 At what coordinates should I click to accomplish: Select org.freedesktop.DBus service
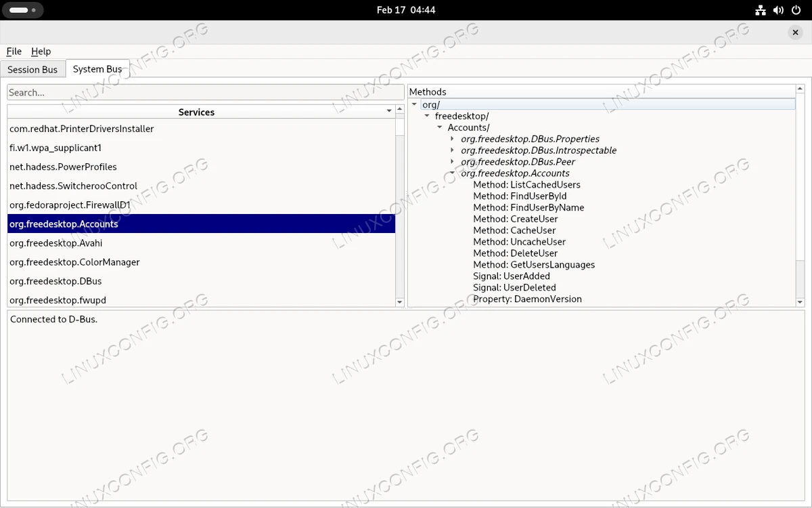pyautogui.click(x=201, y=280)
